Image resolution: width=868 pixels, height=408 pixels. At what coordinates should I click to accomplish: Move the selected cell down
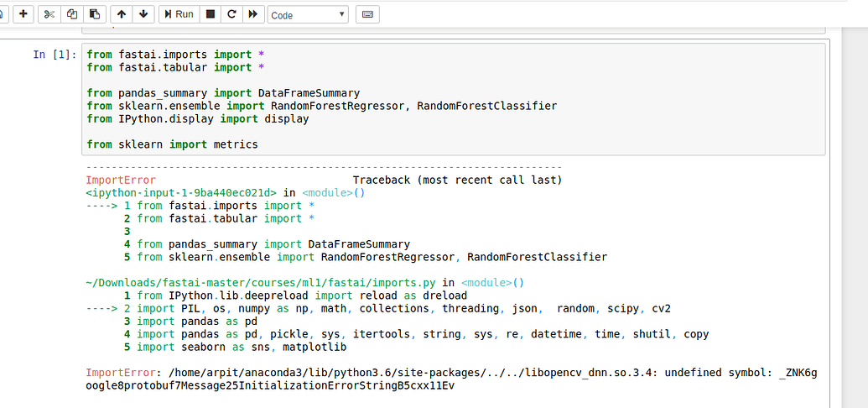[x=143, y=14]
